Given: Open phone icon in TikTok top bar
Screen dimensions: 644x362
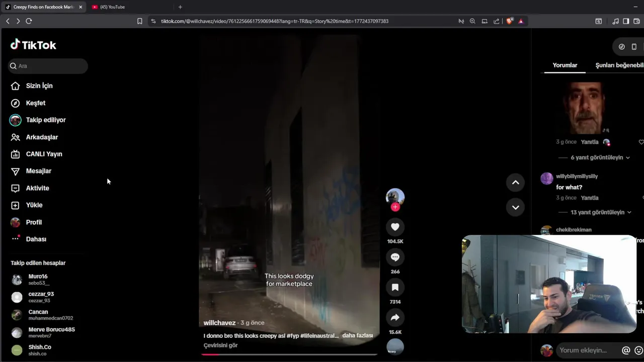Looking at the screenshot, I should click(x=634, y=47).
